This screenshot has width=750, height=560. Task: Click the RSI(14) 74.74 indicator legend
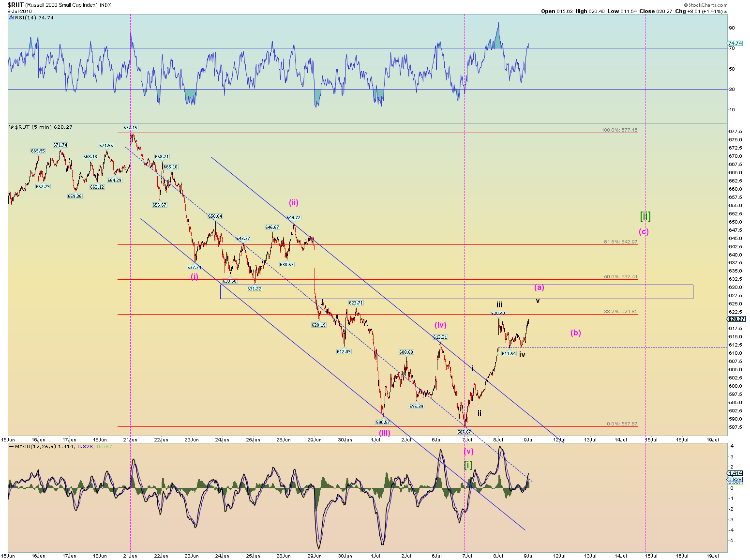coord(34,17)
